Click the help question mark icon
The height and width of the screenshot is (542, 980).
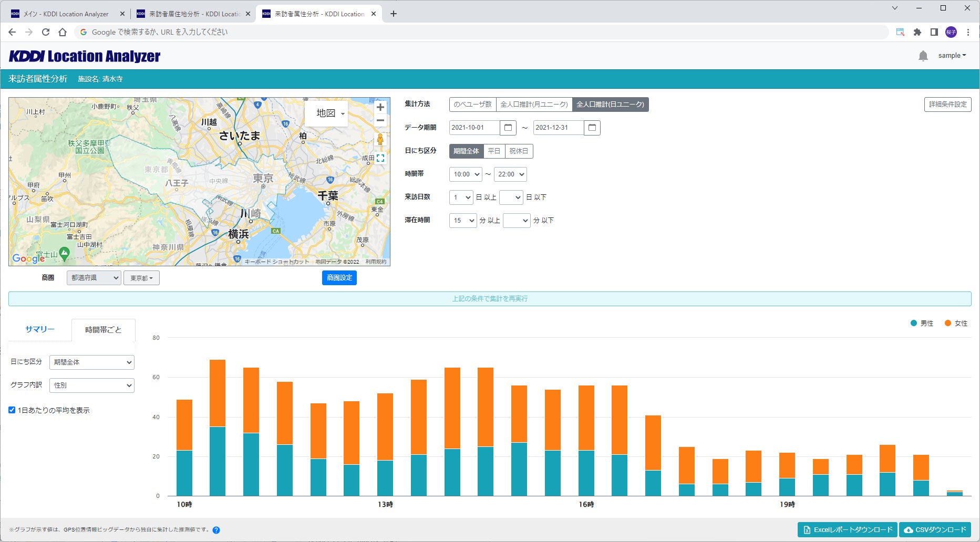click(216, 530)
